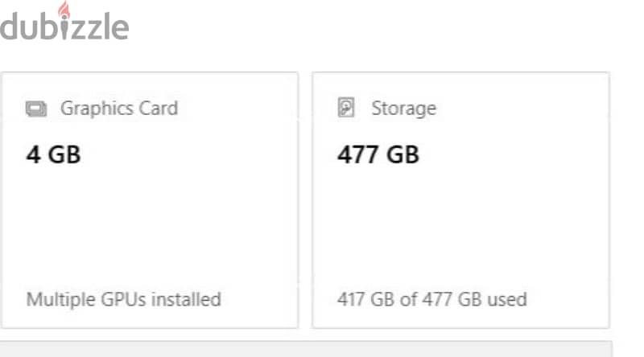Click the dubizzle logo text
The height and width of the screenshot is (357, 644).
pos(64,26)
